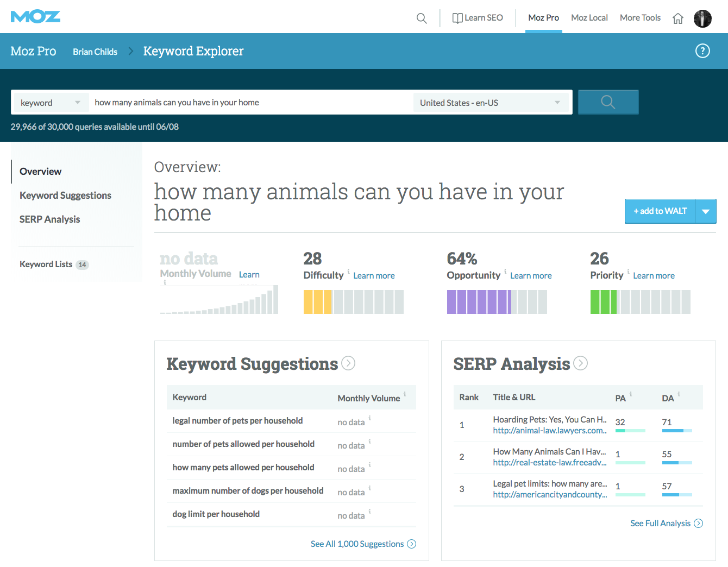Click info icon beside Difficulty
The height and width of the screenshot is (567, 728).
click(x=348, y=271)
